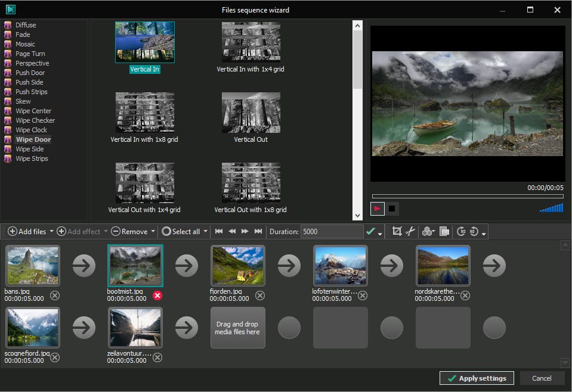
Task: Adjust the volume level slider
Action: [552, 208]
